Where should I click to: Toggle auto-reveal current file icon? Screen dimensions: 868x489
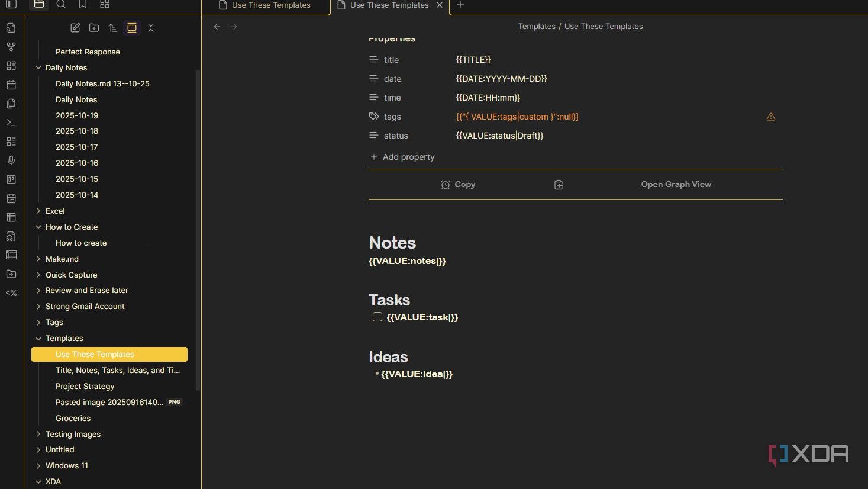pyautogui.click(x=132, y=28)
